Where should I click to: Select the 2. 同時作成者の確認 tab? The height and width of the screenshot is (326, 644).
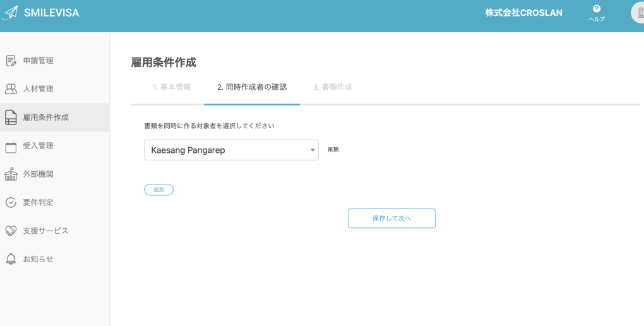click(x=252, y=87)
